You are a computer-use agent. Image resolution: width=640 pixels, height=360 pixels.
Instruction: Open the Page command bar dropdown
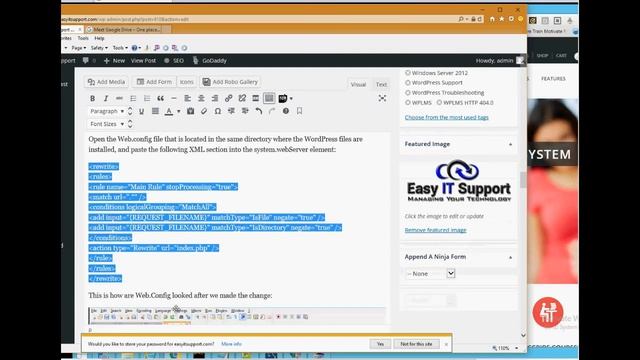tap(78, 48)
